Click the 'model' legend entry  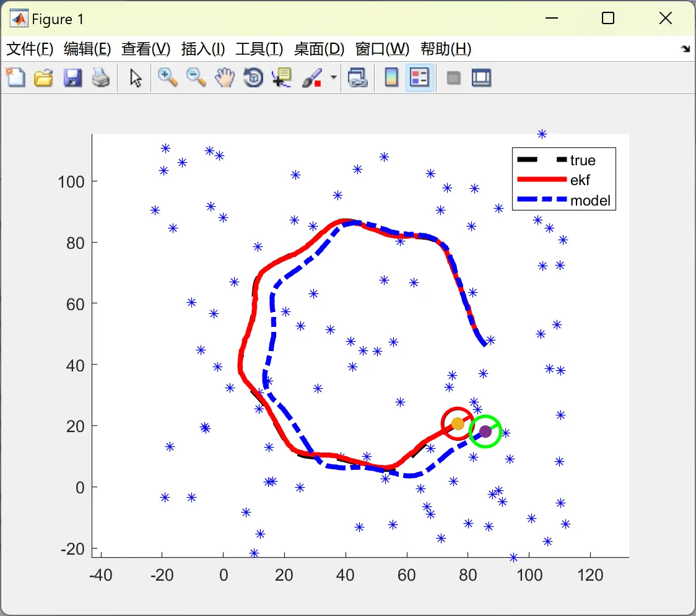(x=590, y=200)
